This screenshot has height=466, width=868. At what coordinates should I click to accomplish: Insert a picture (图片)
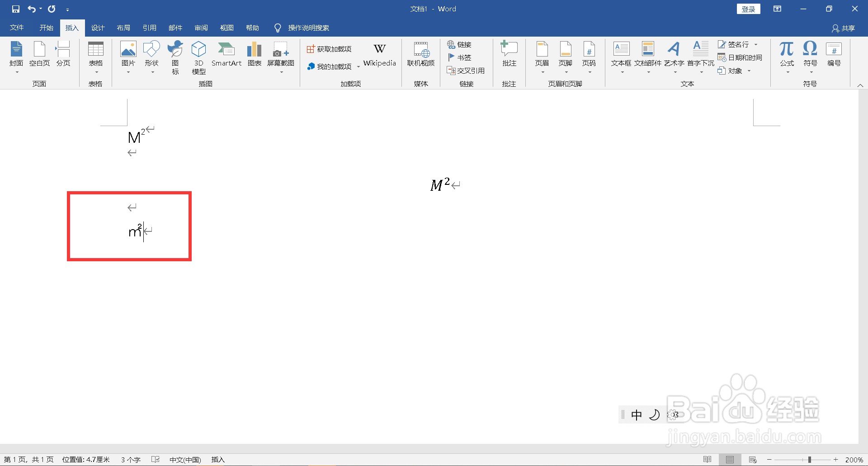pyautogui.click(x=128, y=57)
